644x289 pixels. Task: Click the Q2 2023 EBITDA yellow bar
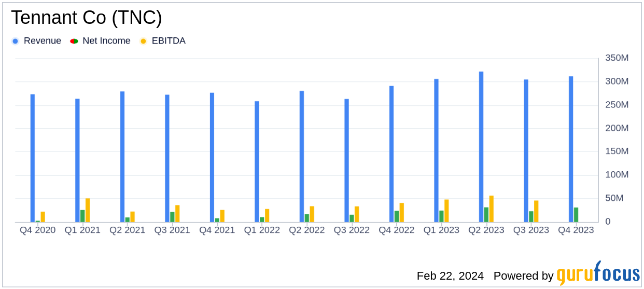(x=491, y=209)
